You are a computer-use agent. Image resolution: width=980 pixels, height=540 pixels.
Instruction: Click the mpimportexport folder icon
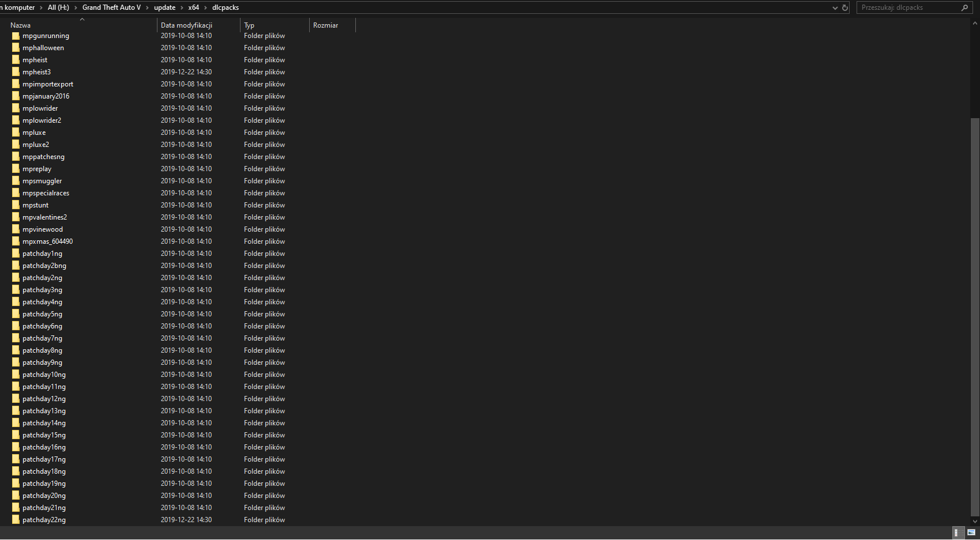point(16,84)
